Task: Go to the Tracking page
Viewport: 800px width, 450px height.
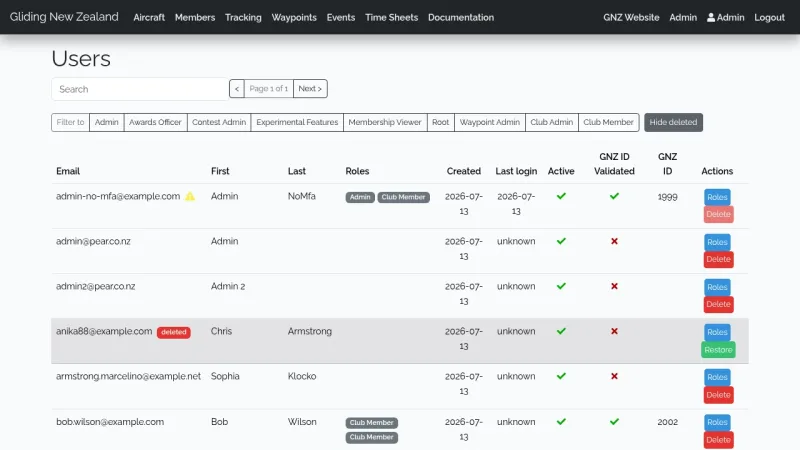Action: coord(243,17)
